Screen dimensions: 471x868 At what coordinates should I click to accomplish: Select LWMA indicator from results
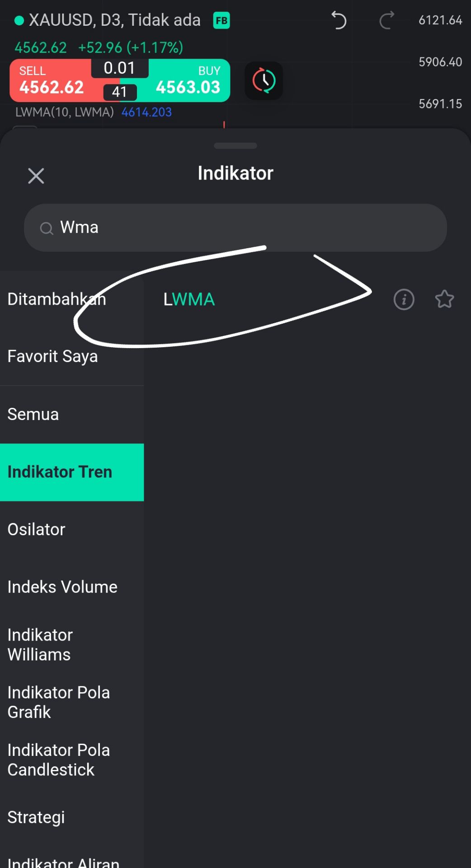point(189,299)
